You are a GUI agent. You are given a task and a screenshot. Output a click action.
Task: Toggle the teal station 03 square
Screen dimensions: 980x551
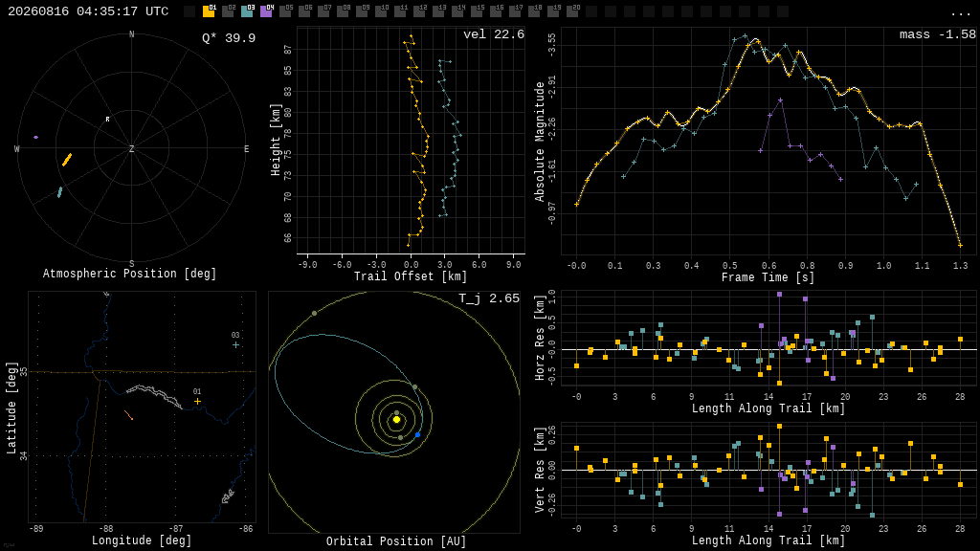click(x=247, y=11)
